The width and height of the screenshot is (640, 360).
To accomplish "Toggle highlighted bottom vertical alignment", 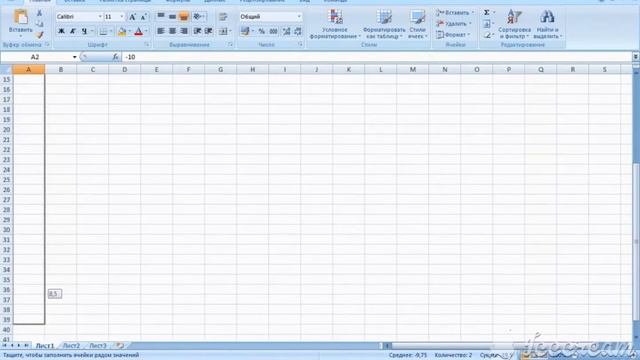I will [184, 16].
